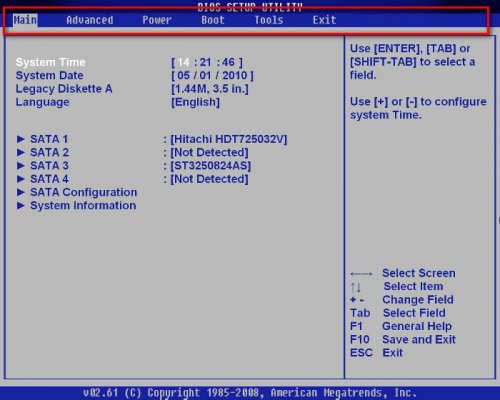Open the Boot tab

pyautogui.click(x=213, y=20)
